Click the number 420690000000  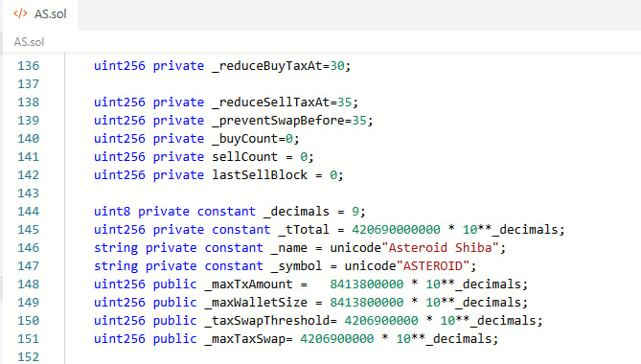(396, 230)
